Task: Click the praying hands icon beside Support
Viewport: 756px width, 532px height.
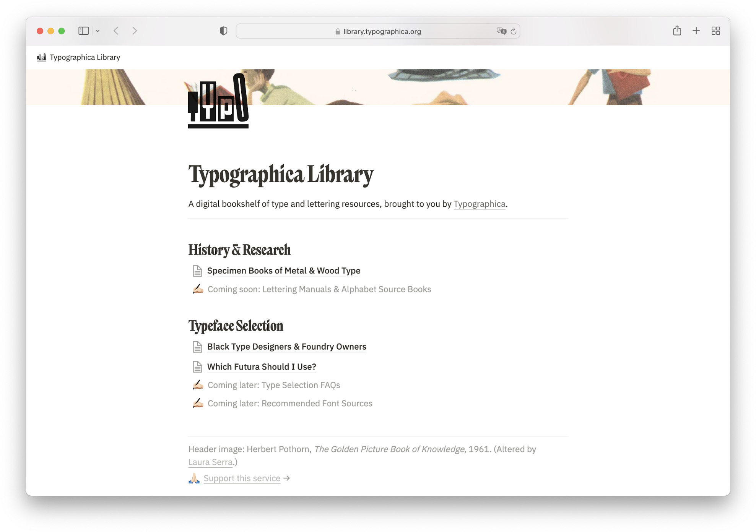Action: [x=194, y=478]
